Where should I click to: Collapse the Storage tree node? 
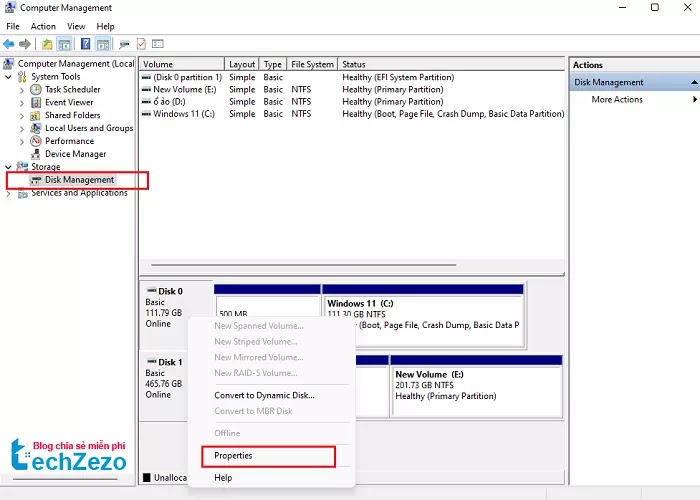[8, 167]
